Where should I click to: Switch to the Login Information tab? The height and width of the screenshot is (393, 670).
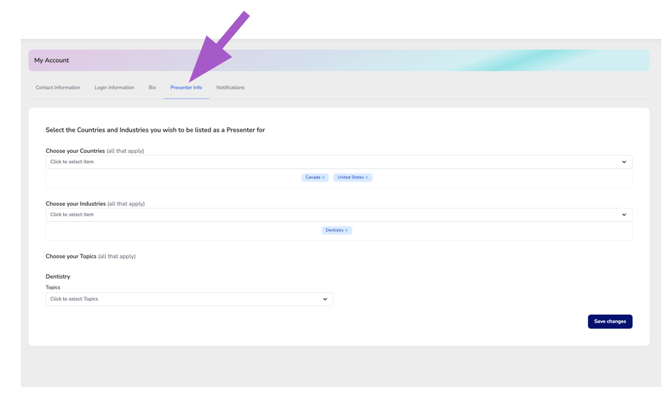[114, 88]
